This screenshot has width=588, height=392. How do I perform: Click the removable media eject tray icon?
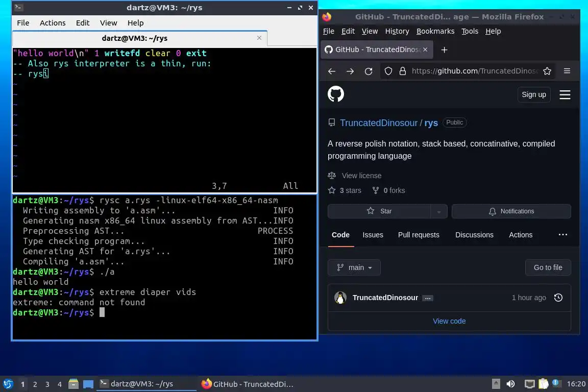(496, 384)
